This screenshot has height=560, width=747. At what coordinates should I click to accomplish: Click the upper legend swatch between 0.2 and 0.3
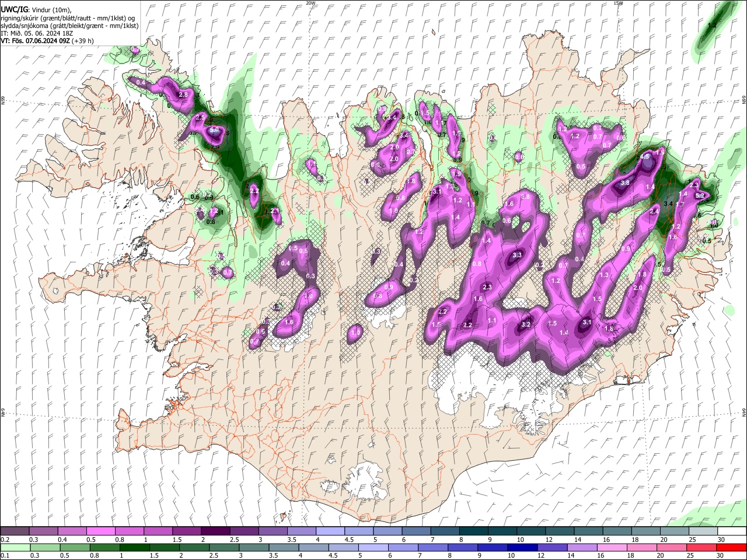click(15, 531)
